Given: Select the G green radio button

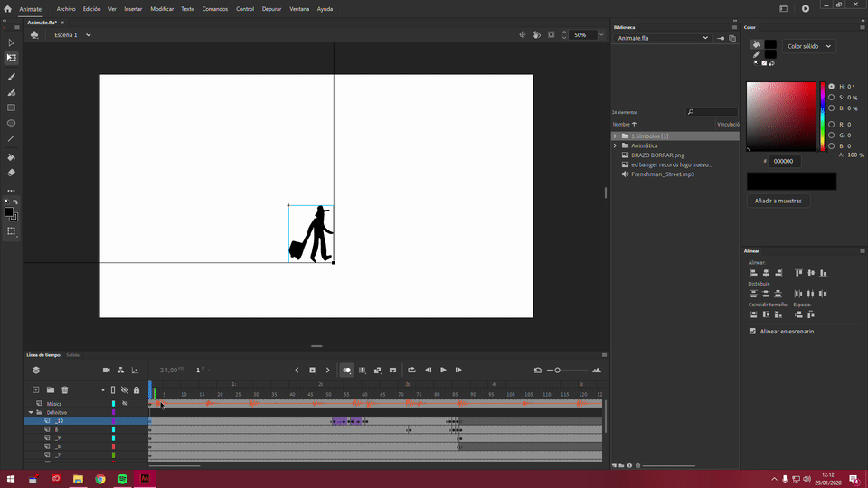Looking at the screenshot, I should (832, 135).
